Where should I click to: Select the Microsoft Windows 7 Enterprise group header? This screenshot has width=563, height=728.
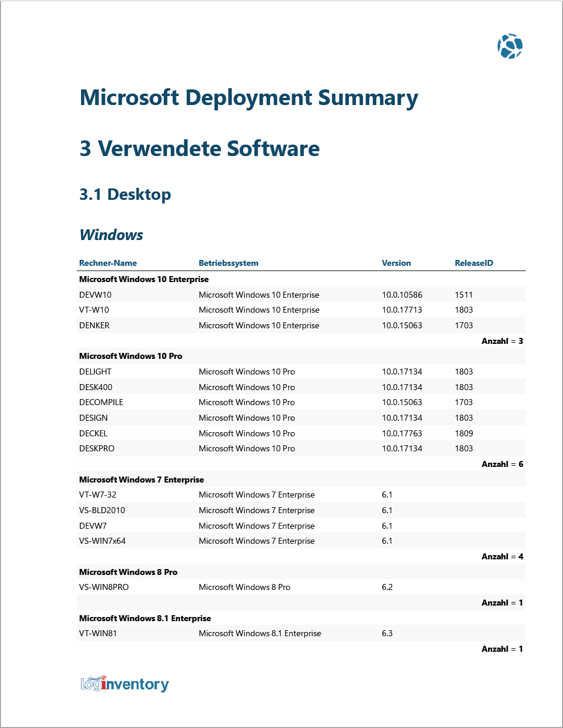(142, 480)
